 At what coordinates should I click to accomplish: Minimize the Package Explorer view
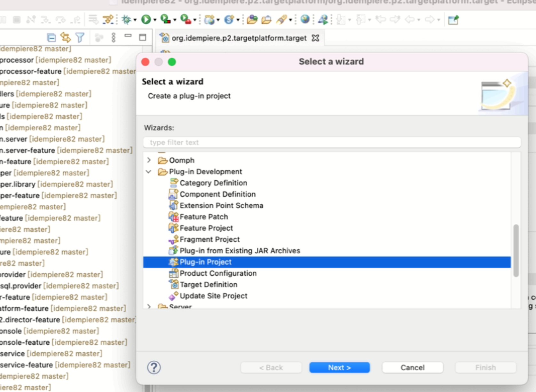(x=128, y=36)
